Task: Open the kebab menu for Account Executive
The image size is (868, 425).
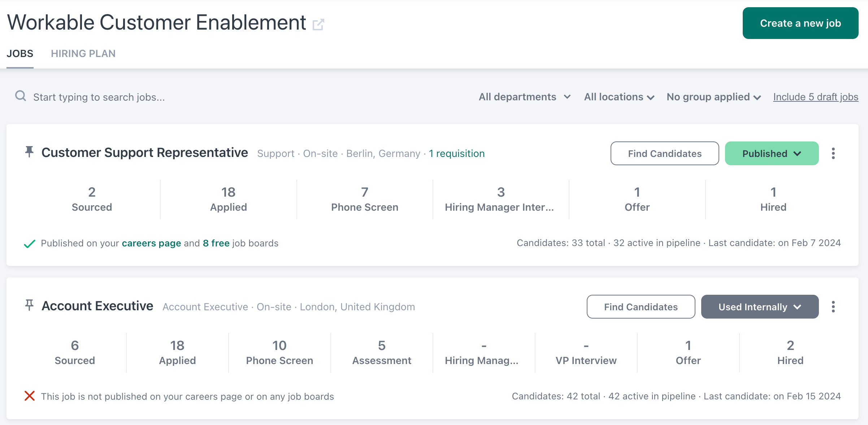Action: 834,306
